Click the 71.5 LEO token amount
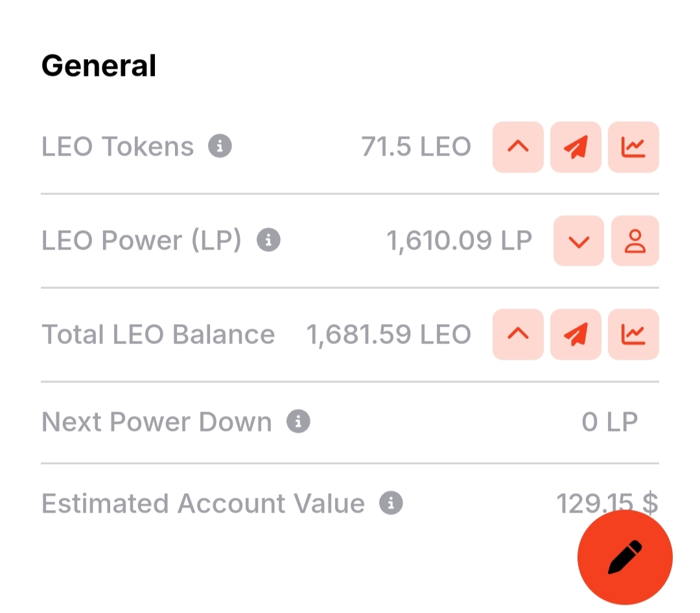 416,146
